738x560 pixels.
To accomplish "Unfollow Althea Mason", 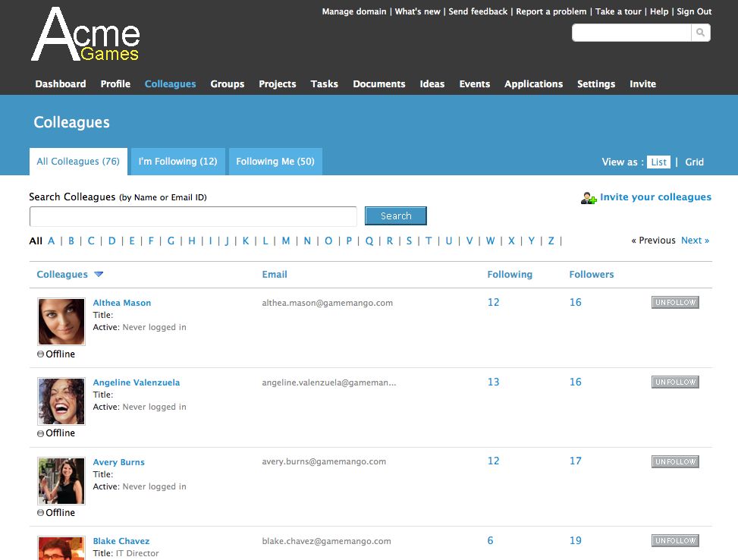I will pos(674,303).
